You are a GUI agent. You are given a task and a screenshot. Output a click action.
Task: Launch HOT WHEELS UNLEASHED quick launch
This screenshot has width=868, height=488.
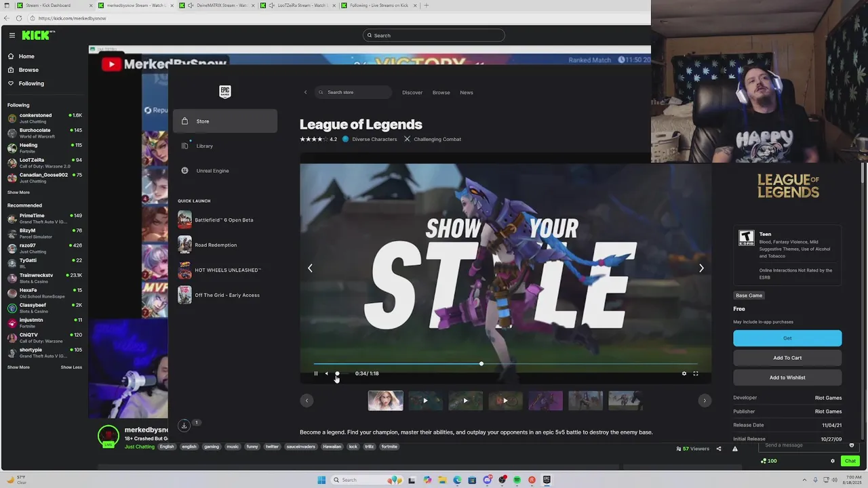tap(225, 270)
